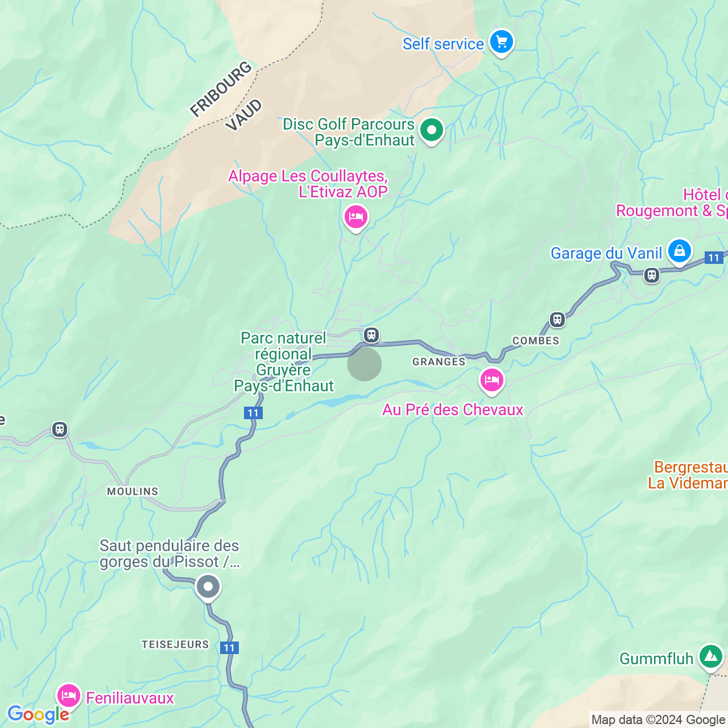Viewport: 728px width, 728px height.
Task: Click the train station icon above Moulins
Action: click(x=60, y=429)
